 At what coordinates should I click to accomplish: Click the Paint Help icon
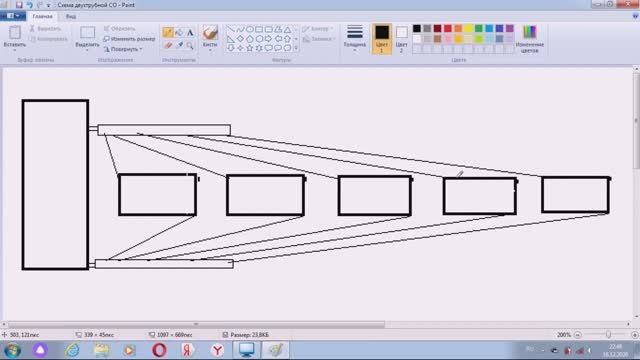point(635,16)
